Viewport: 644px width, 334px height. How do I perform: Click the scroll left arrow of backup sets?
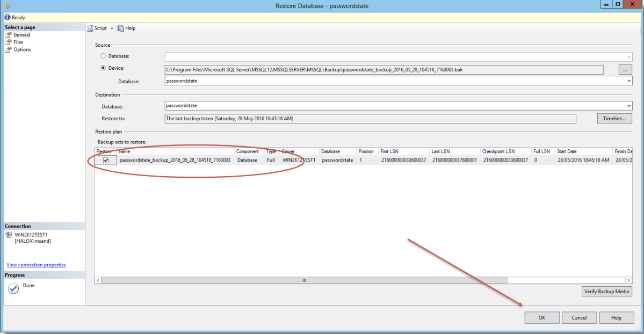click(x=98, y=280)
